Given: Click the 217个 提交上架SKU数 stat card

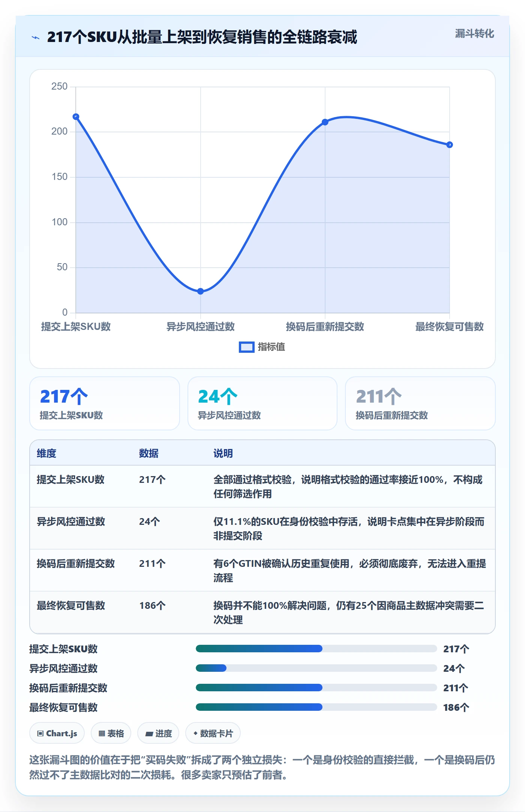Looking at the screenshot, I should coord(105,403).
